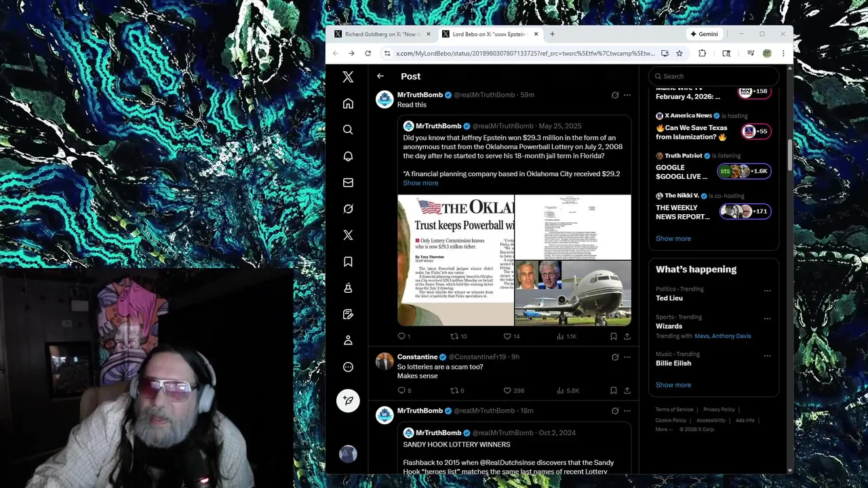This screenshot has width=868, height=488.
Task: Open the flask-shaped icon in X sidebar
Action: tap(348, 288)
